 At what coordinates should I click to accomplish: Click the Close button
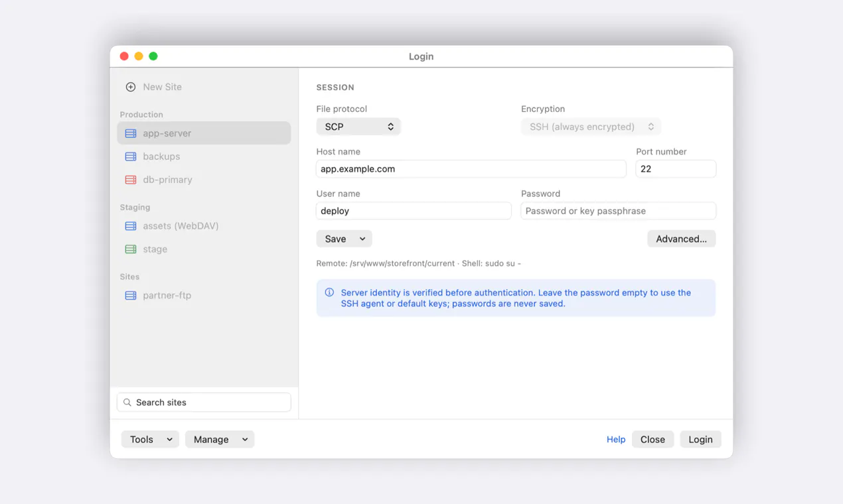tap(652, 439)
